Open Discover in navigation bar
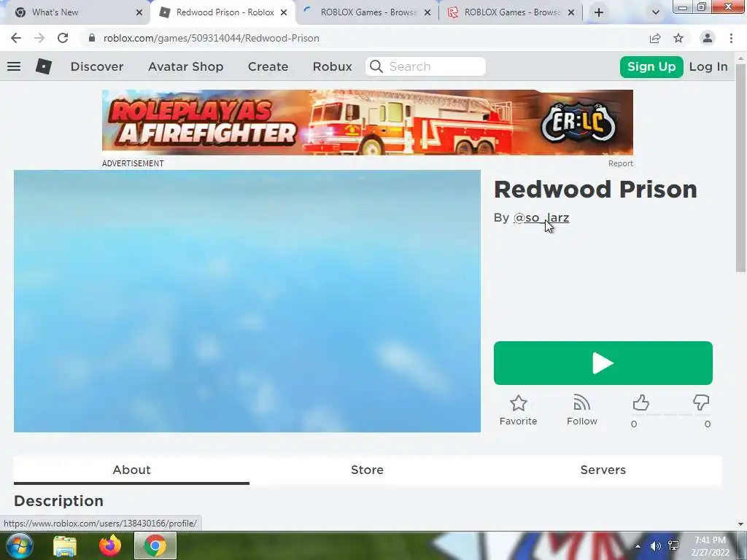Image resolution: width=747 pixels, height=560 pixels. click(x=97, y=66)
